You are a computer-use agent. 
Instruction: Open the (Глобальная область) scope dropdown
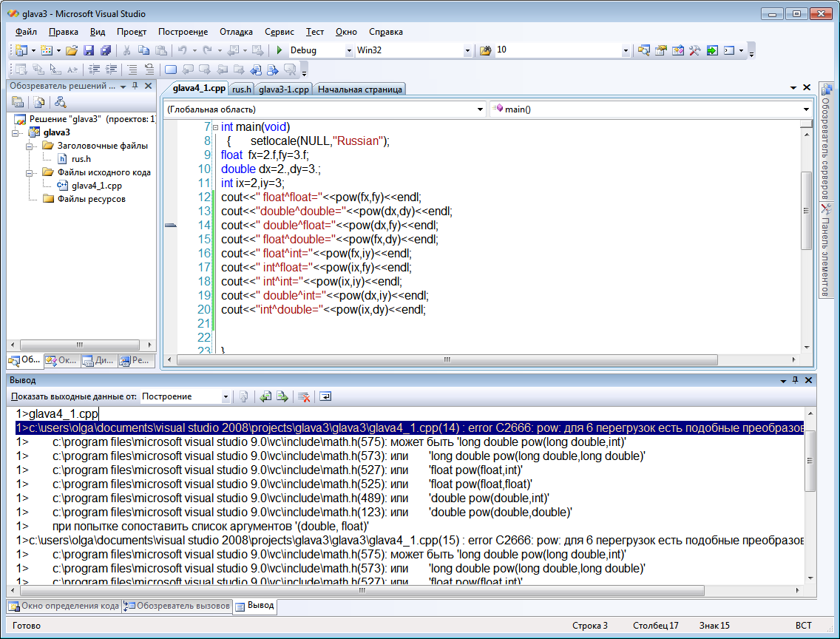(480, 109)
